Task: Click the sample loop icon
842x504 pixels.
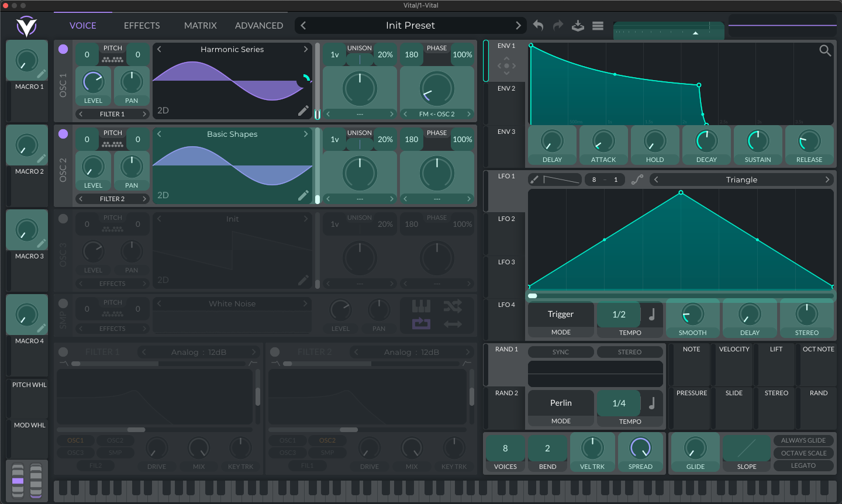Action: point(421,323)
